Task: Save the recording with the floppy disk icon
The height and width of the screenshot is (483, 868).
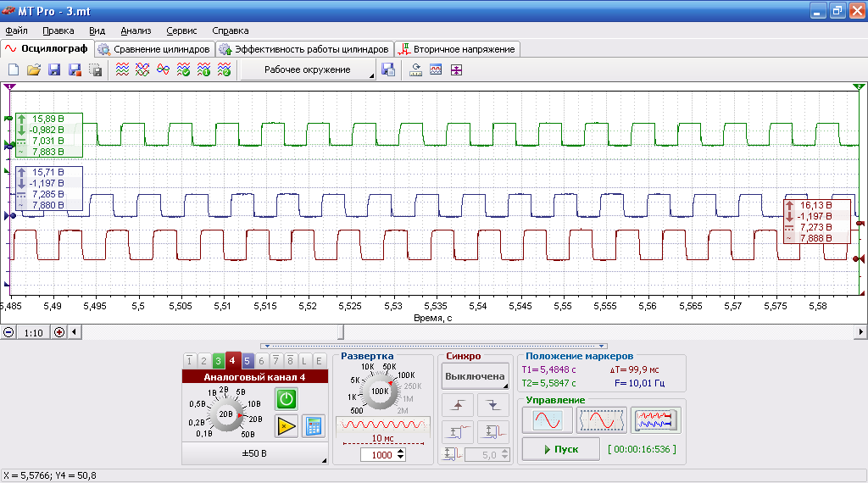Action: 54,69
